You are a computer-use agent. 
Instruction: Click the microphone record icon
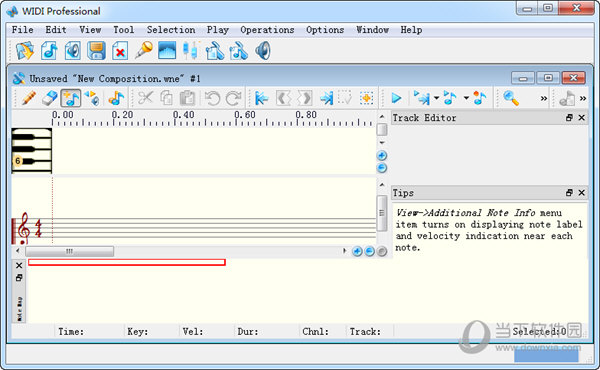(x=144, y=51)
